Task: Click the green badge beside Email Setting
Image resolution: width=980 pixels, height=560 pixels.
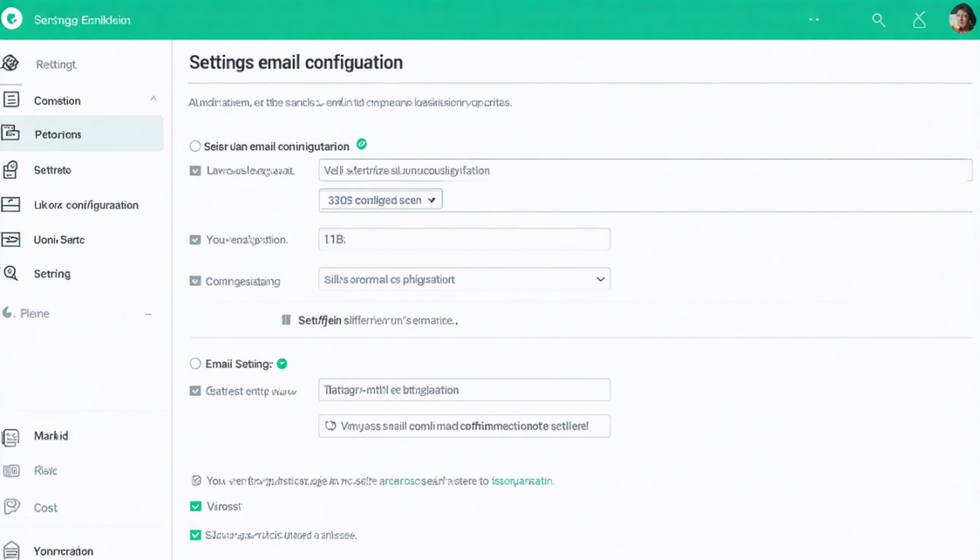Action: 282,363
